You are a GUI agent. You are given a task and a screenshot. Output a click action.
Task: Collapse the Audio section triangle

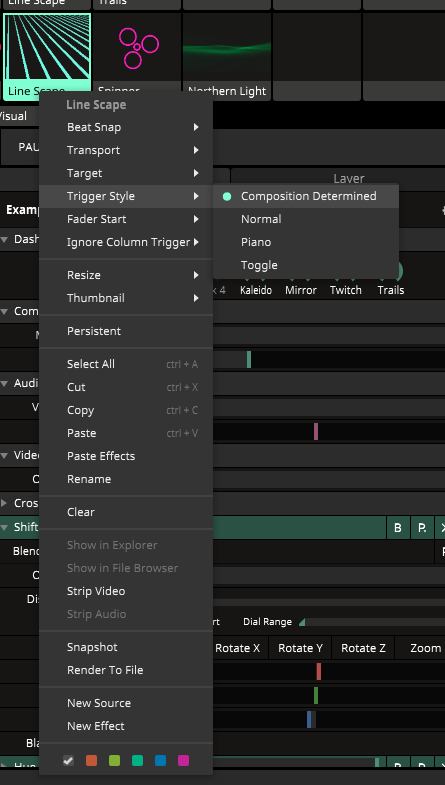pos(5,383)
